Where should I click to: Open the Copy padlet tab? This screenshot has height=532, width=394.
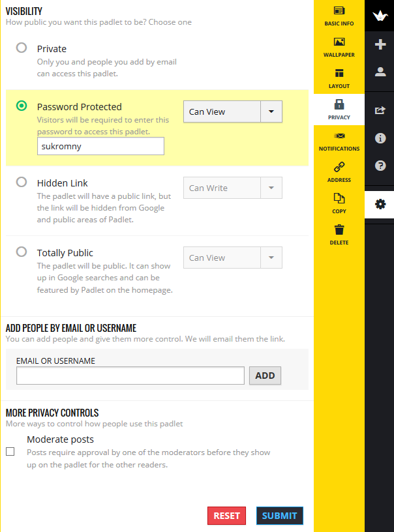[x=339, y=203]
